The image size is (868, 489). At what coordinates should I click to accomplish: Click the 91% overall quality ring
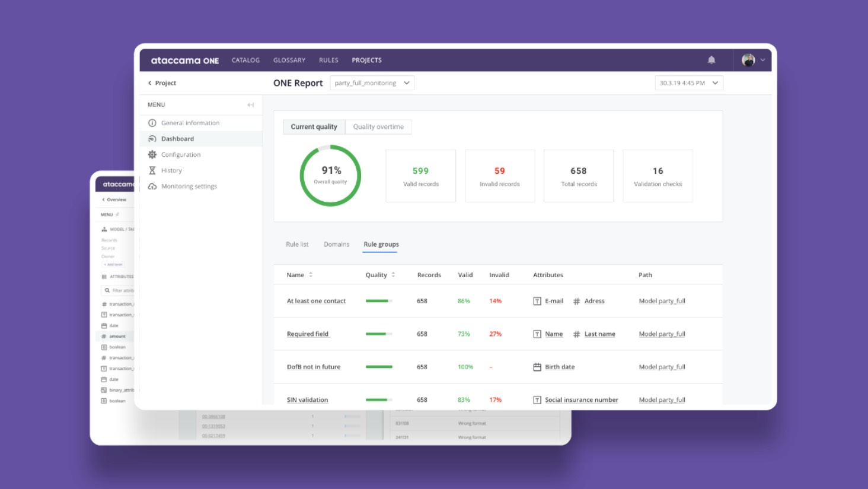pos(331,175)
